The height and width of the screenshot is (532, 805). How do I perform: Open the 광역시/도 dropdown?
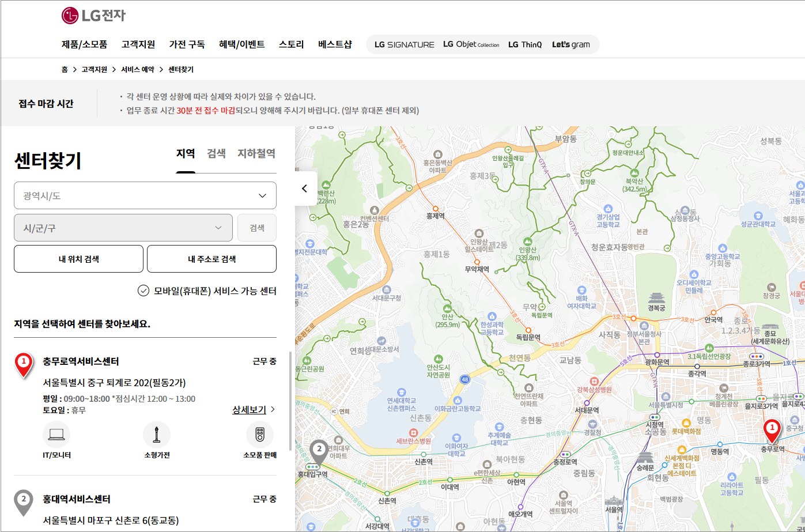click(x=145, y=195)
